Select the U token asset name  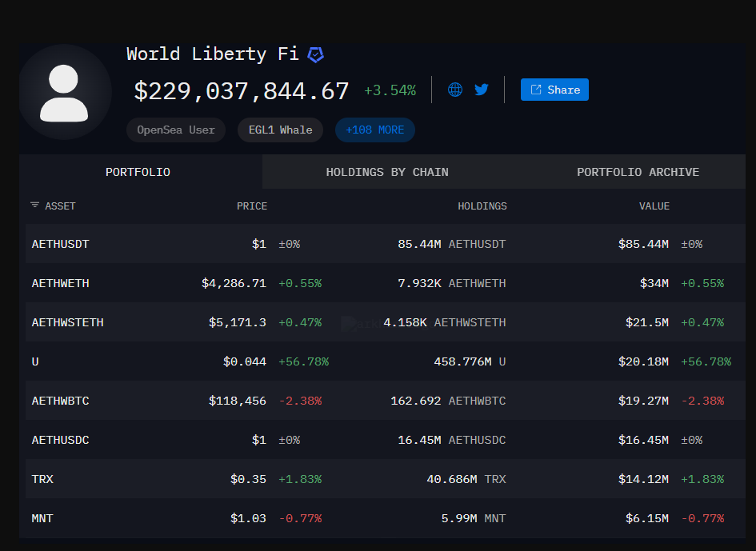point(35,361)
